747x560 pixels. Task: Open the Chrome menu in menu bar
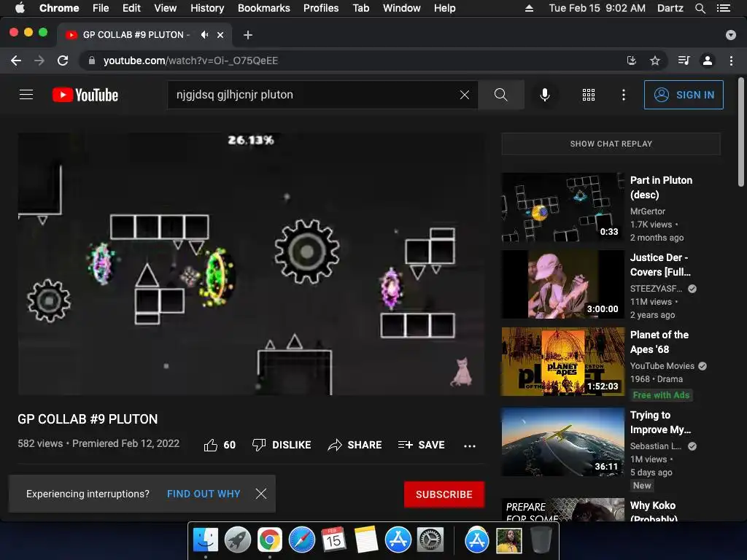[59, 8]
